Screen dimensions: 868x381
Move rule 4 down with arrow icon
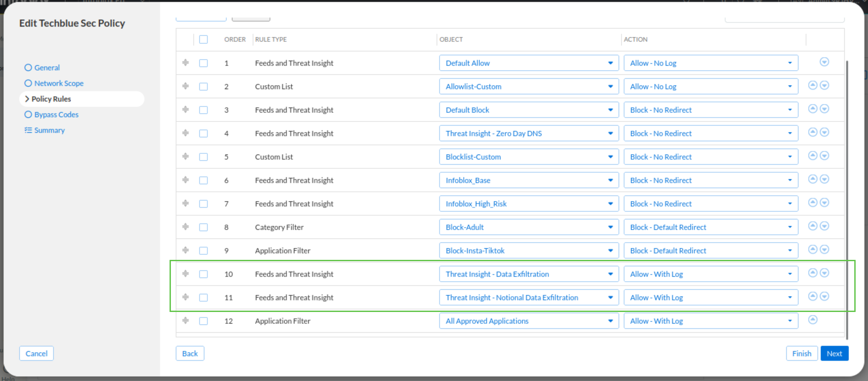pyautogui.click(x=824, y=132)
